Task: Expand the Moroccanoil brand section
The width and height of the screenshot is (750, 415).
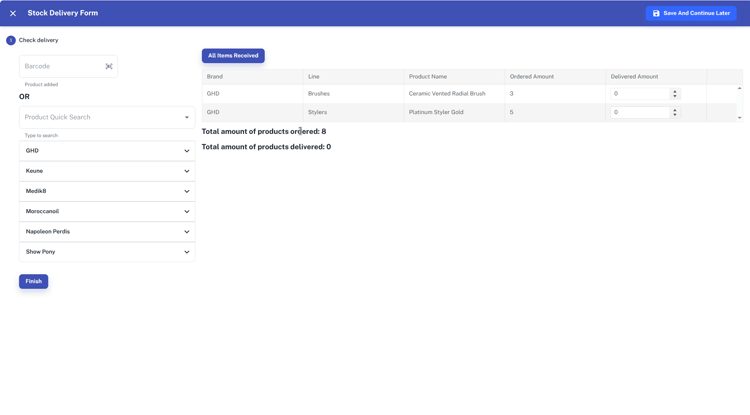Action: [x=107, y=211]
